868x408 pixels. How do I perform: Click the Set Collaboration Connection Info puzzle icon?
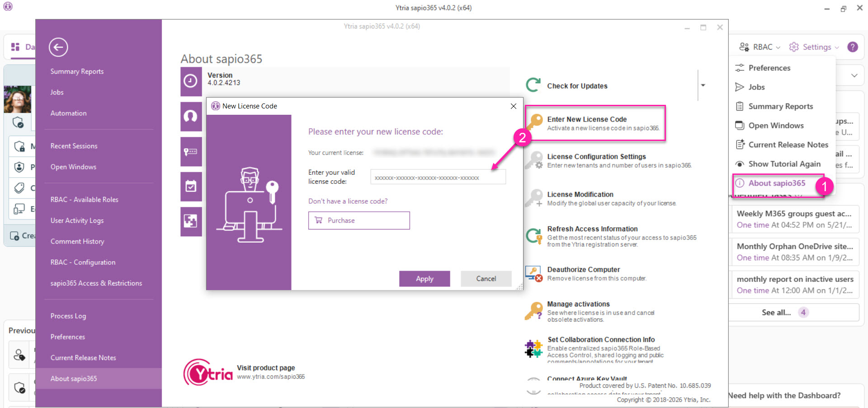(533, 349)
